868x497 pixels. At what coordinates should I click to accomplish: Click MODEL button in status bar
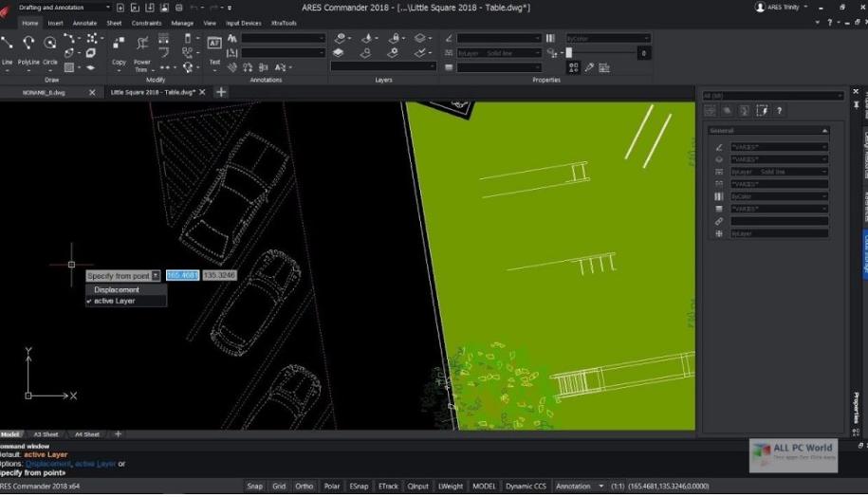[x=484, y=486]
